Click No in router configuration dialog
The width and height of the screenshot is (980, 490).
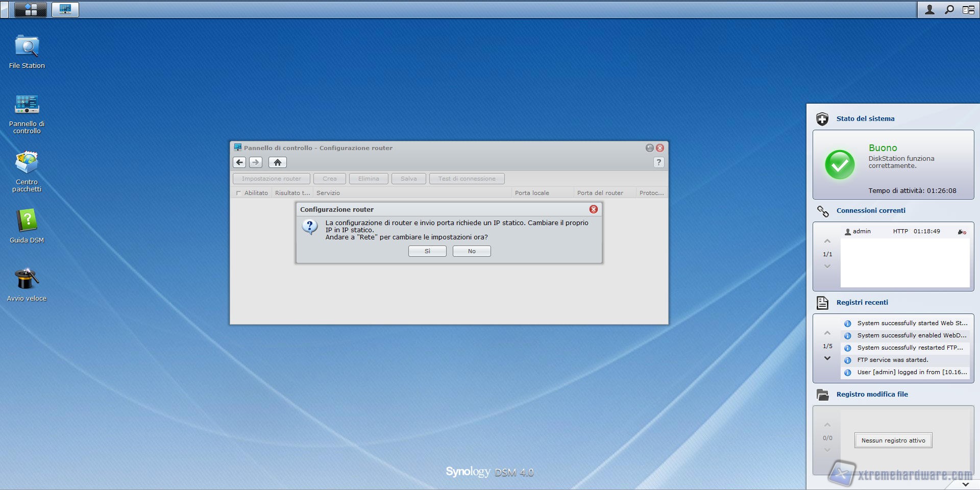pos(472,251)
